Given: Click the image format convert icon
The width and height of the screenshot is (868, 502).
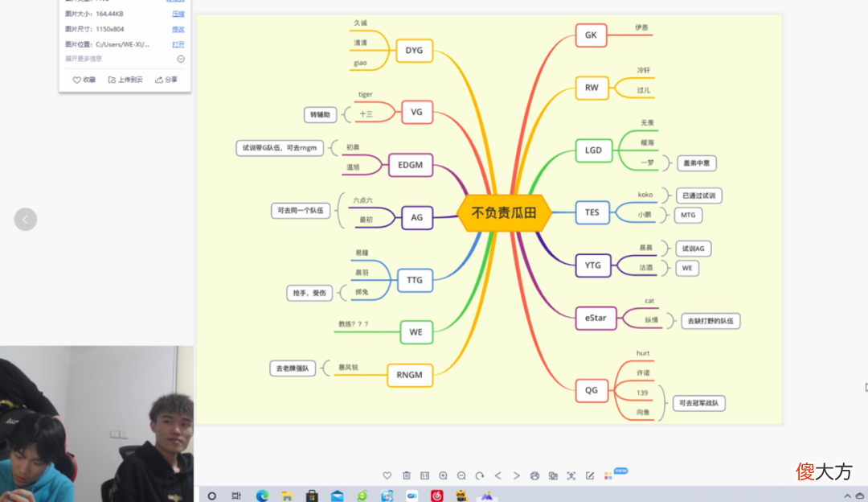Looking at the screenshot, I should (x=553, y=475).
